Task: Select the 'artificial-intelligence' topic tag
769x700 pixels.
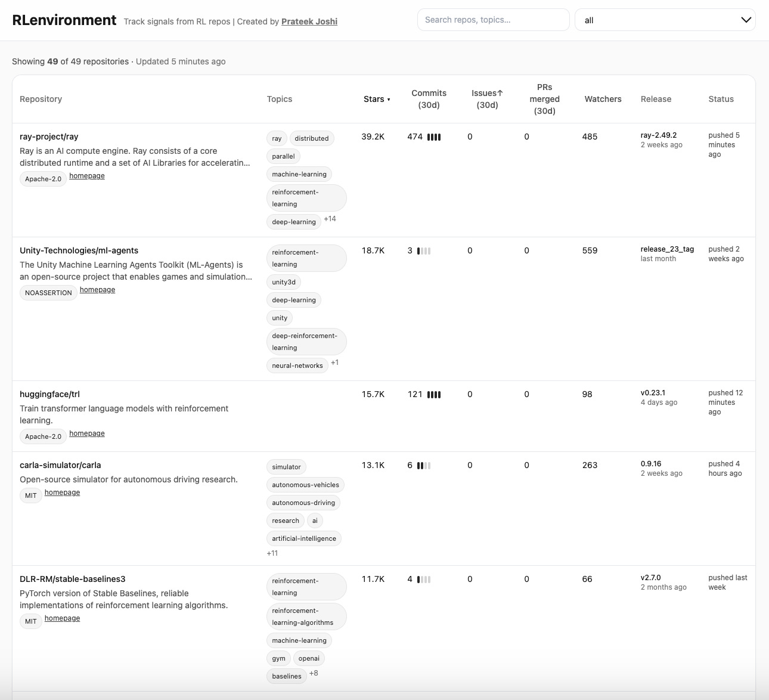Action: (304, 538)
